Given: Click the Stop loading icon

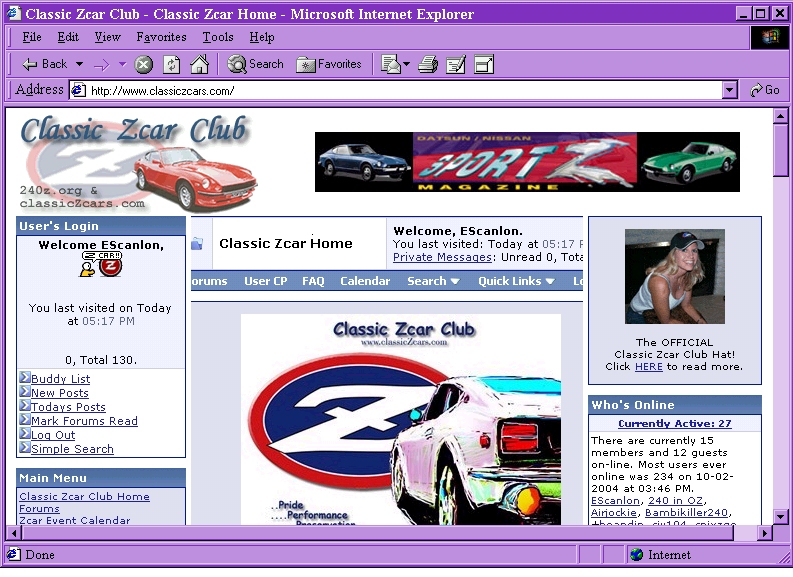Looking at the screenshot, I should click(x=144, y=65).
